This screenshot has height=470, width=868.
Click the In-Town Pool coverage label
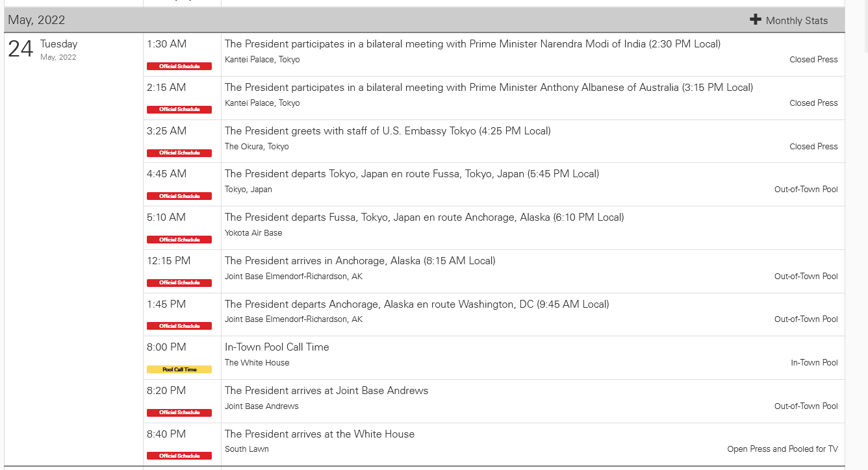click(814, 363)
